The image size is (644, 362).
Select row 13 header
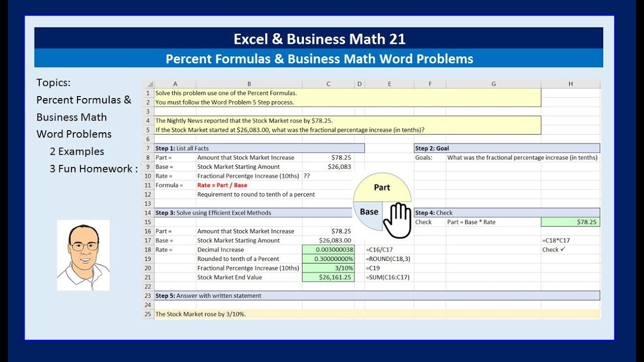tap(148, 204)
